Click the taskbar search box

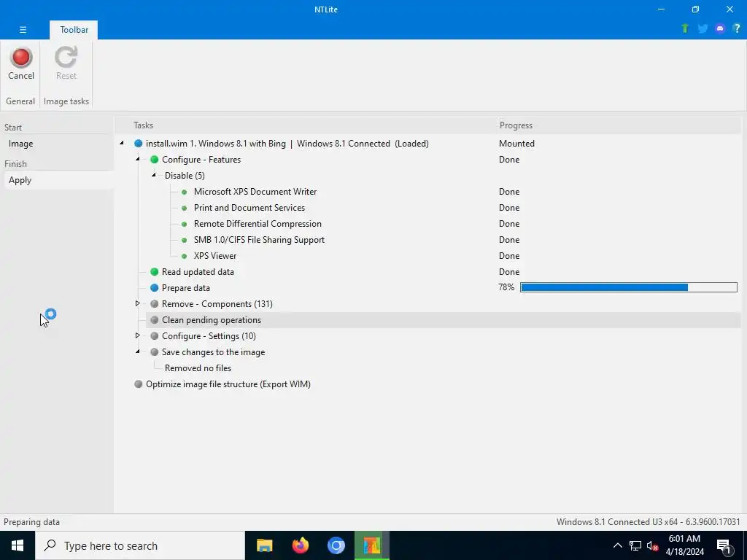[140, 545]
